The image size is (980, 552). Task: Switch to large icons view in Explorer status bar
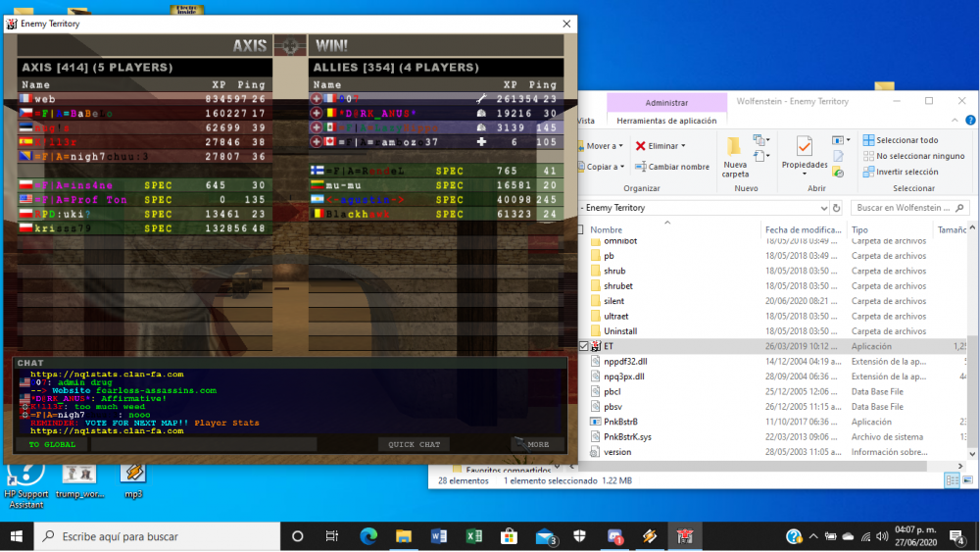click(967, 480)
